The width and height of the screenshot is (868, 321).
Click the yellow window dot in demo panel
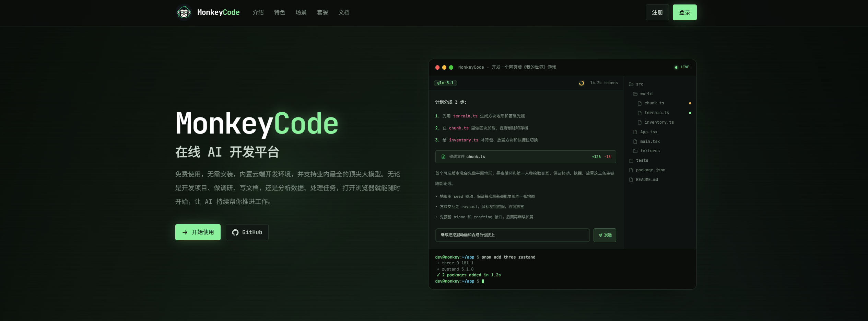[x=444, y=67]
